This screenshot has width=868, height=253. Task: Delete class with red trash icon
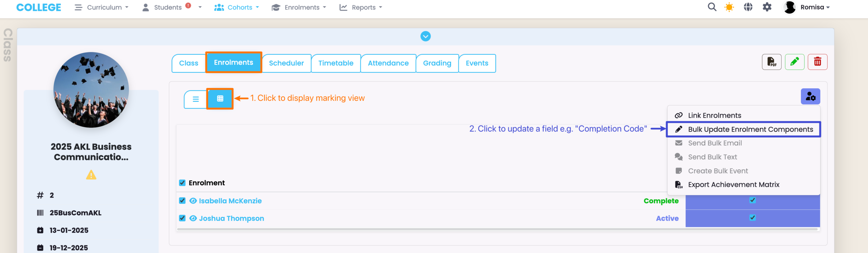pyautogui.click(x=817, y=62)
